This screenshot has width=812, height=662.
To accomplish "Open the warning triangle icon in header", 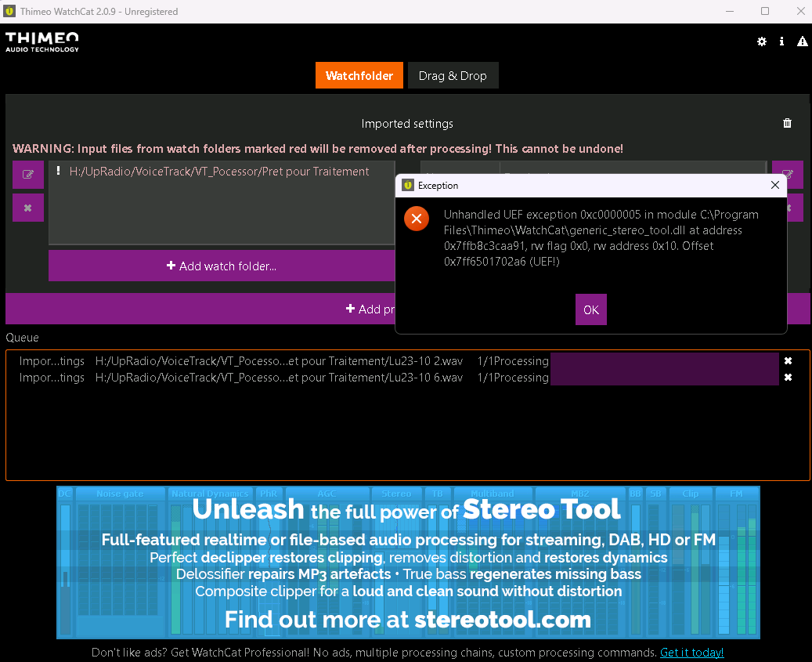I will [x=802, y=42].
